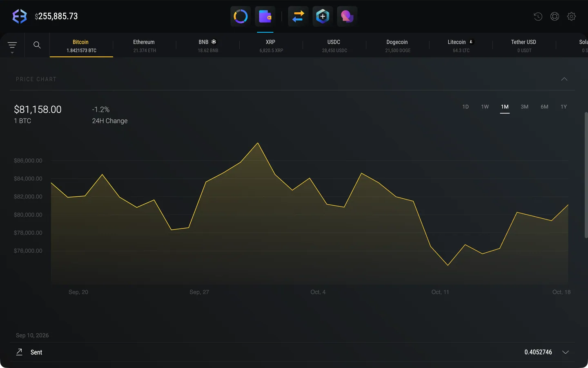Open the Exchange arrows icon

click(298, 16)
